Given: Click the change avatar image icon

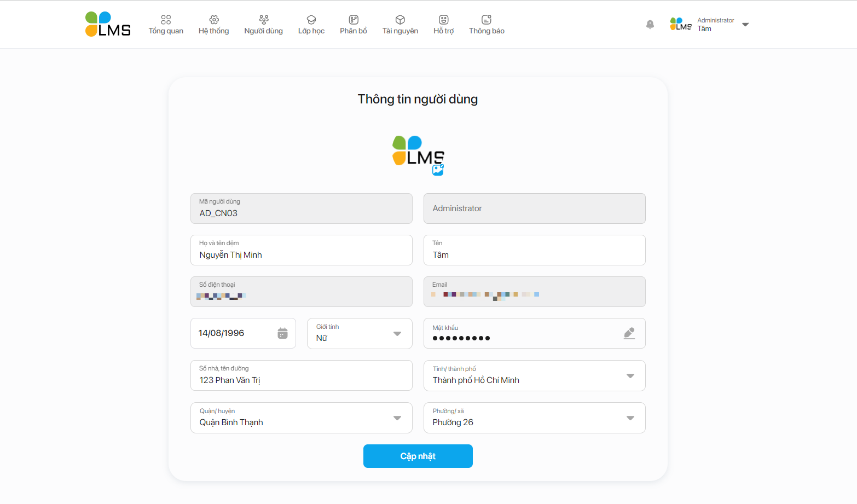Looking at the screenshot, I should click(438, 170).
